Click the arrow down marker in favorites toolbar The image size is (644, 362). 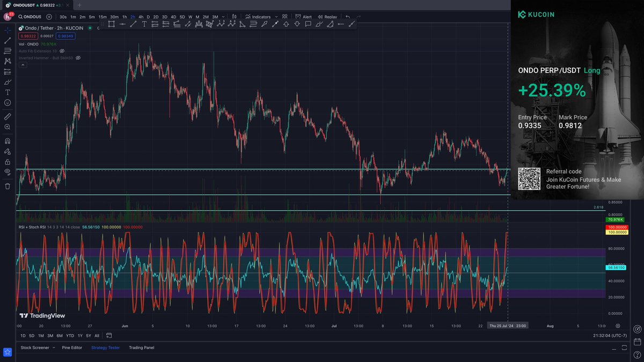[297, 24]
